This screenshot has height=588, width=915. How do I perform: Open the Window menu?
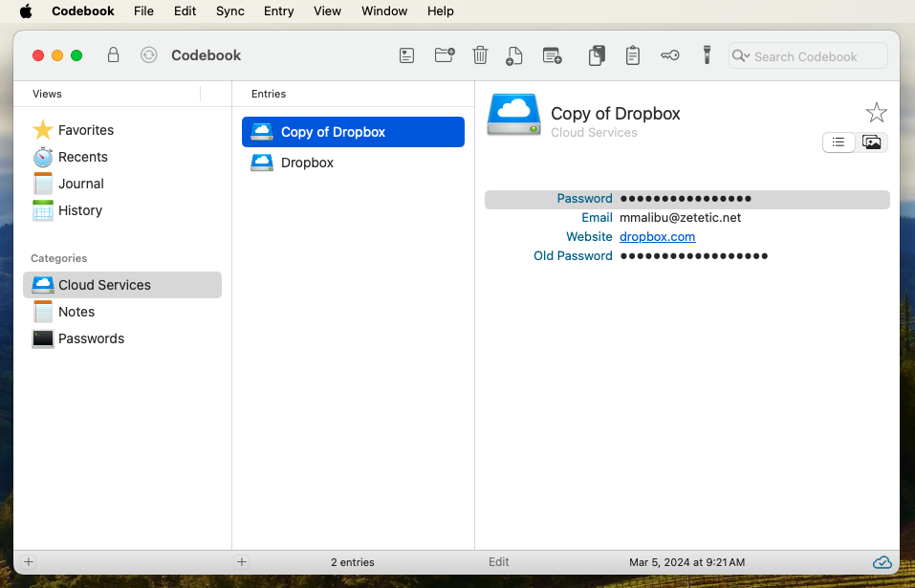click(x=384, y=11)
